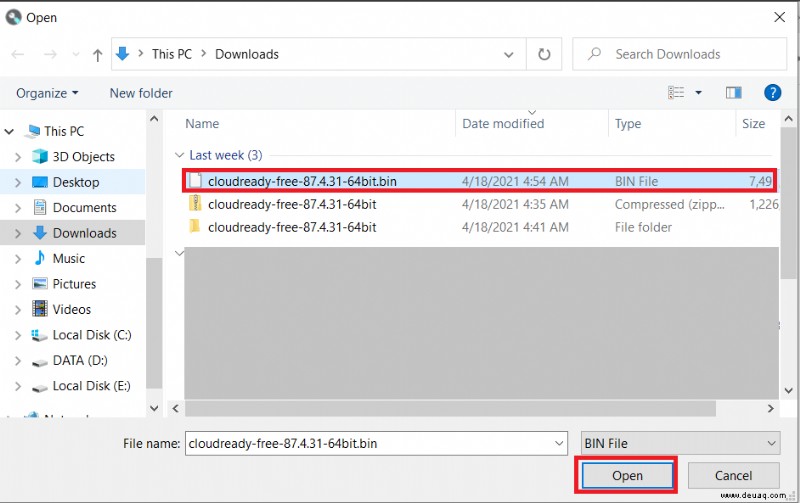
Task: Expand the Documents tree node
Action: click(18, 208)
